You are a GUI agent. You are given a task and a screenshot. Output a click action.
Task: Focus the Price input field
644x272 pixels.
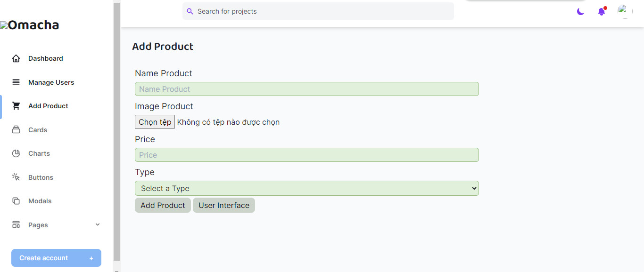point(307,155)
